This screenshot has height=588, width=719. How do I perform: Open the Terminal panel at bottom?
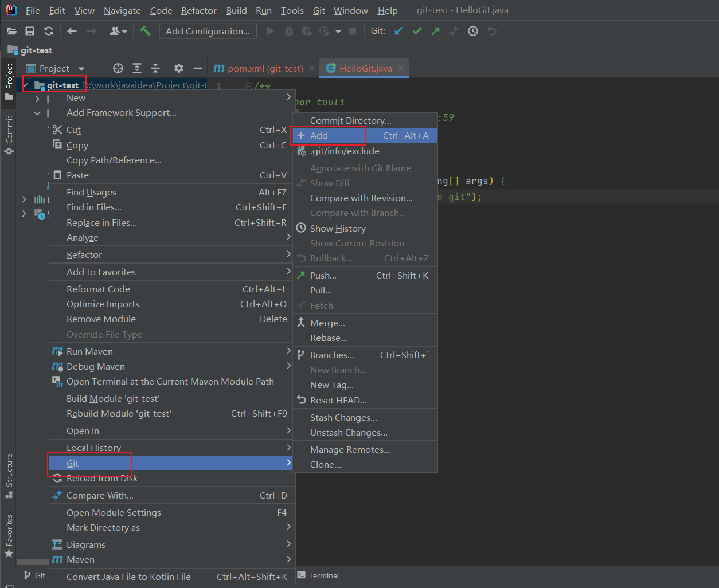coord(318,575)
